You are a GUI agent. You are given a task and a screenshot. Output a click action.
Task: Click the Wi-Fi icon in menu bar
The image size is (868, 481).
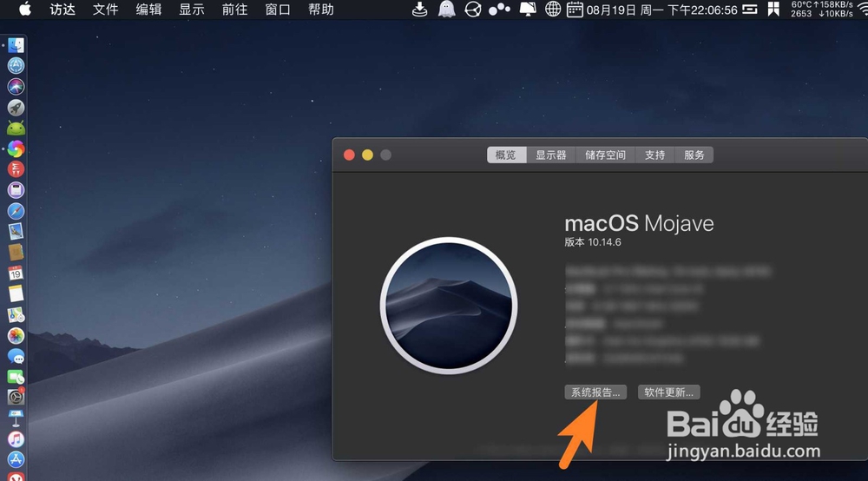click(863, 10)
